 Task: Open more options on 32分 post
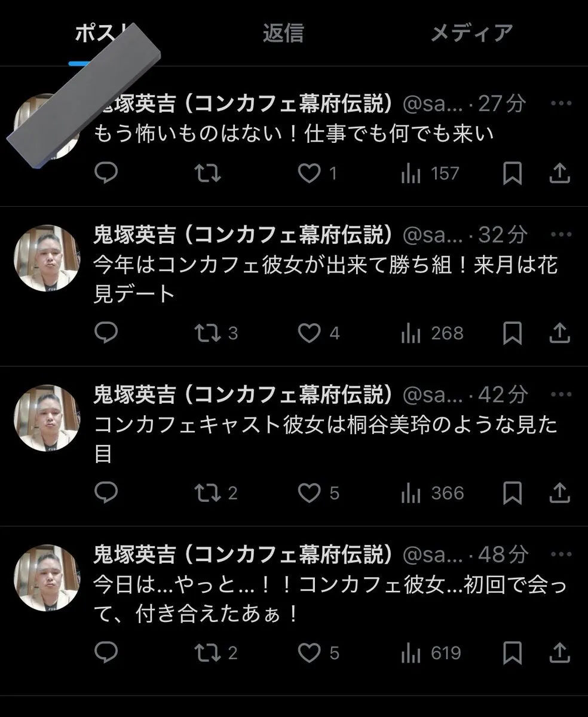pyautogui.click(x=561, y=235)
